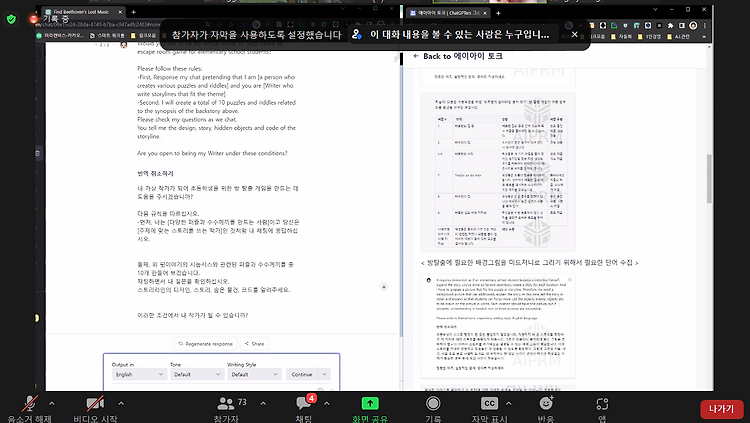Open new tab in left browser window
The image size is (750, 423).
(x=133, y=12)
